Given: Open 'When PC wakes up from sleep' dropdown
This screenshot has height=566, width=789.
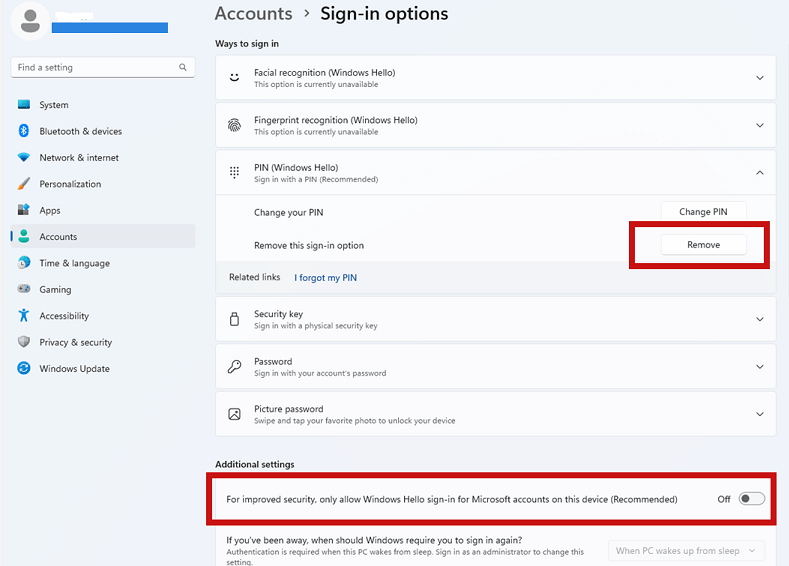Looking at the screenshot, I should click(686, 550).
